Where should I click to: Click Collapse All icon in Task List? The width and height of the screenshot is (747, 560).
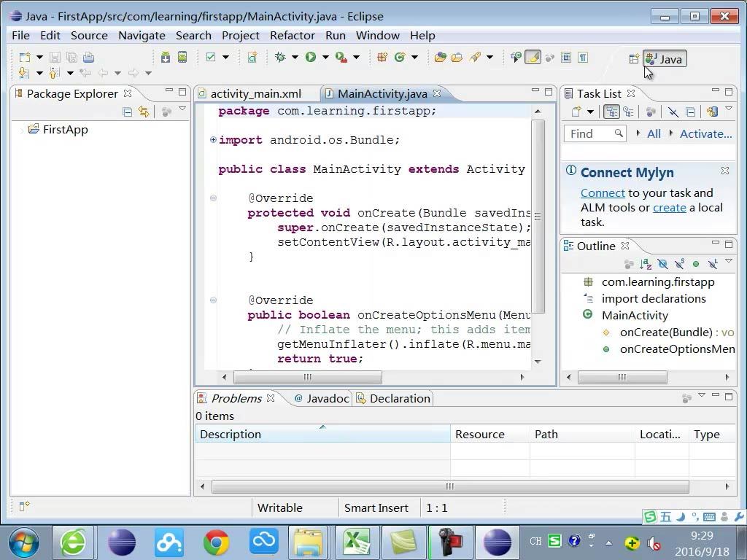pos(690,112)
